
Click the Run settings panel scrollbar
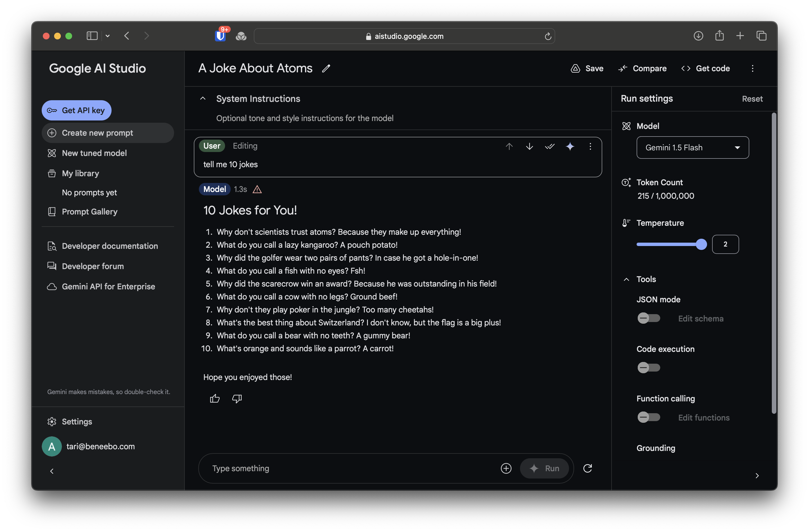(774, 263)
